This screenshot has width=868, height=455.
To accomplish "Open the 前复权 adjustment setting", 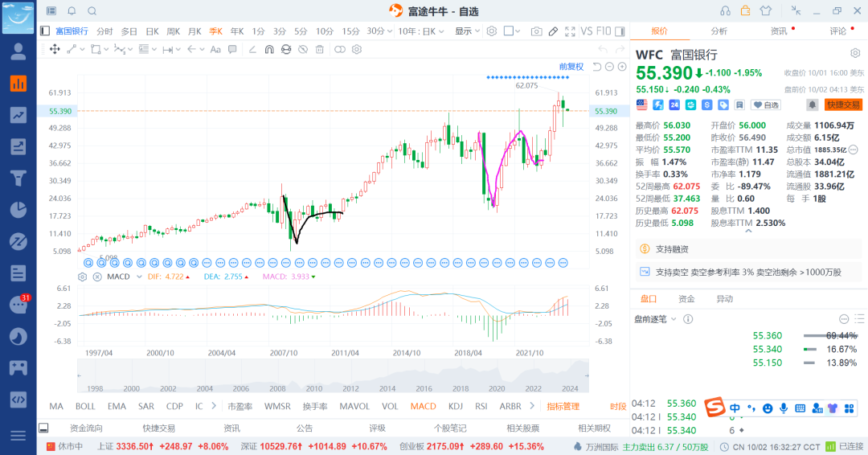I will [x=571, y=67].
